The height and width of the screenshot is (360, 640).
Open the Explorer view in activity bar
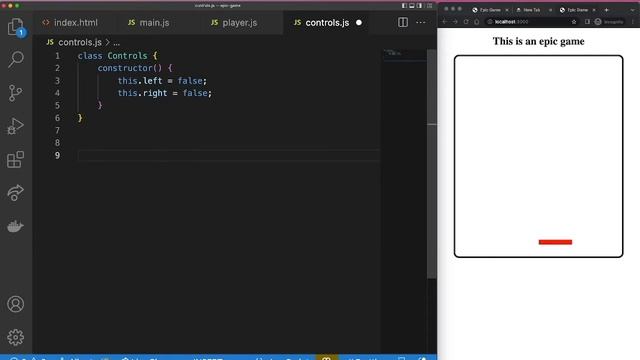point(16,27)
